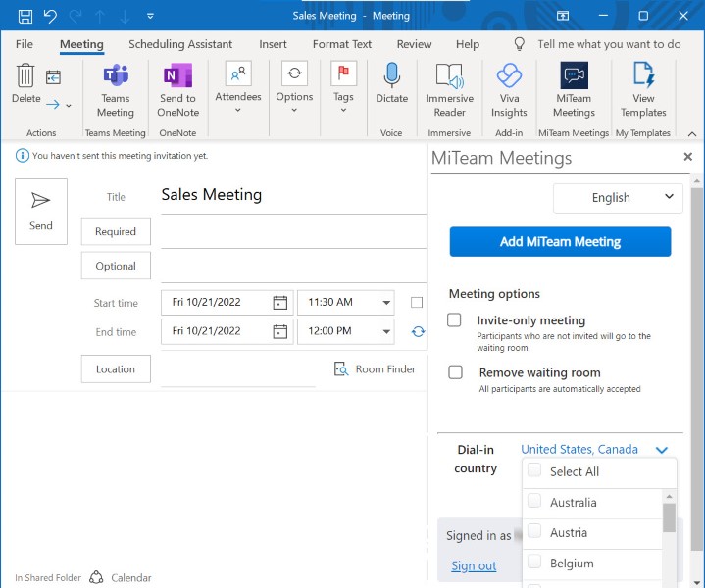This screenshot has width=705, height=588.
Task: Expand the start time 11:30 AM dropdown
Action: [387, 303]
